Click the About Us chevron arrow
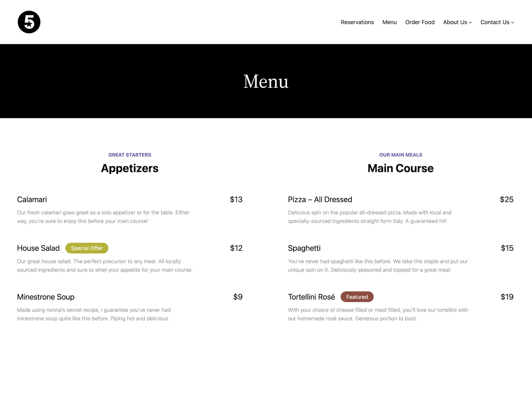Viewport: 532px width, 416px height. coord(470,22)
